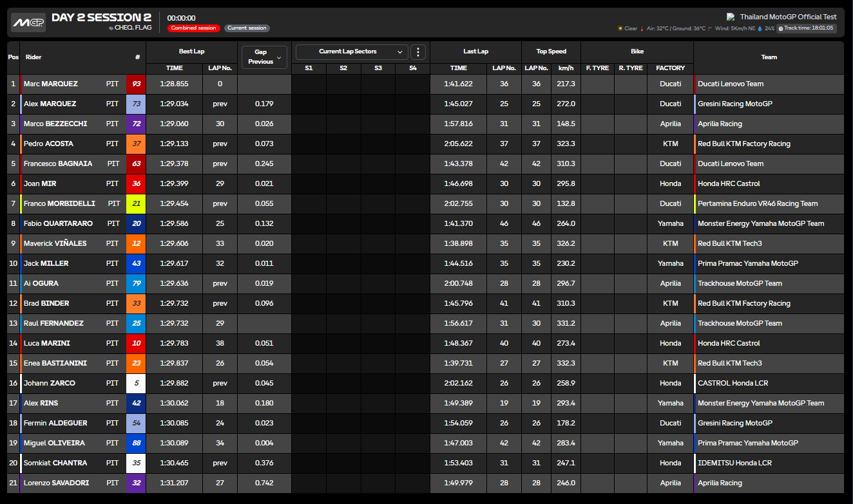Select rider Alex RINS
This screenshot has width=853, height=504.
click(x=41, y=403)
